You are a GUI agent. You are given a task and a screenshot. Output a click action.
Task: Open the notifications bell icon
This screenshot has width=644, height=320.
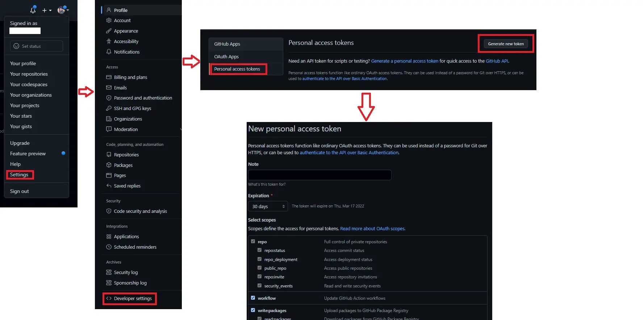[33, 10]
